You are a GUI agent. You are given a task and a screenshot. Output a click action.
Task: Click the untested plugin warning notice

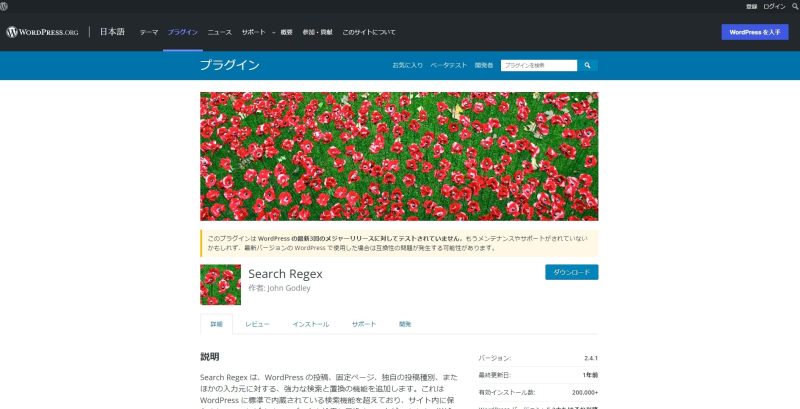[x=399, y=243]
